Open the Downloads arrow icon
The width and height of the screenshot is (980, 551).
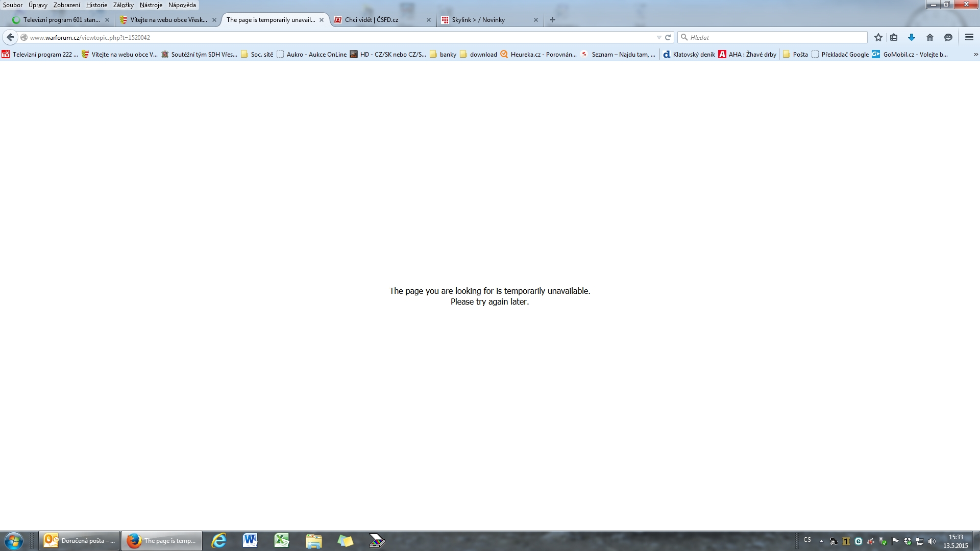tap(912, 37)
